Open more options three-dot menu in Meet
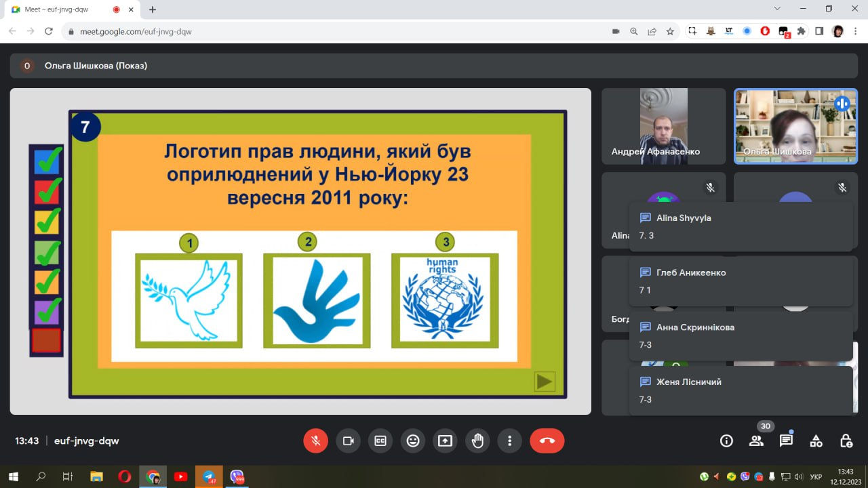 [509, 441]
